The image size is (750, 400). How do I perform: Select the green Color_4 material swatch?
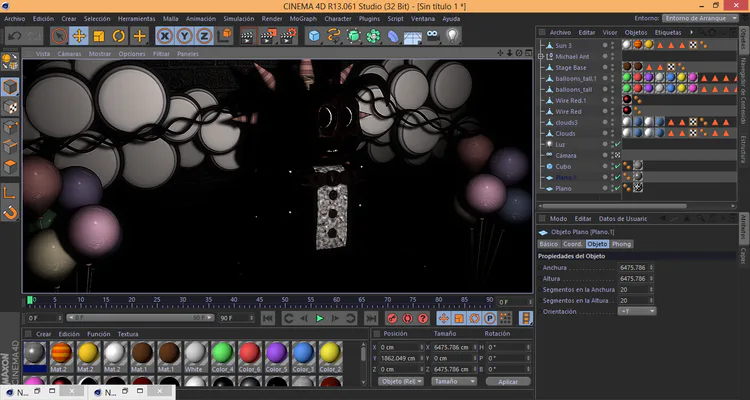[222, 352]
